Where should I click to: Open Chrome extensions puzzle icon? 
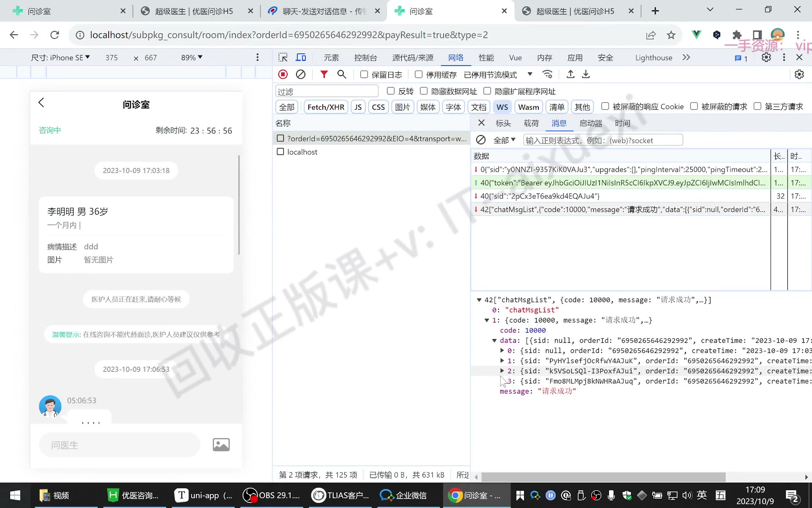tap(737, 35)
